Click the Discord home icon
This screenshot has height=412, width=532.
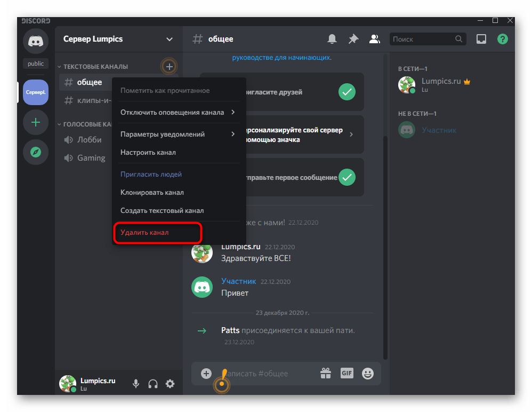[x=36, y=41]
